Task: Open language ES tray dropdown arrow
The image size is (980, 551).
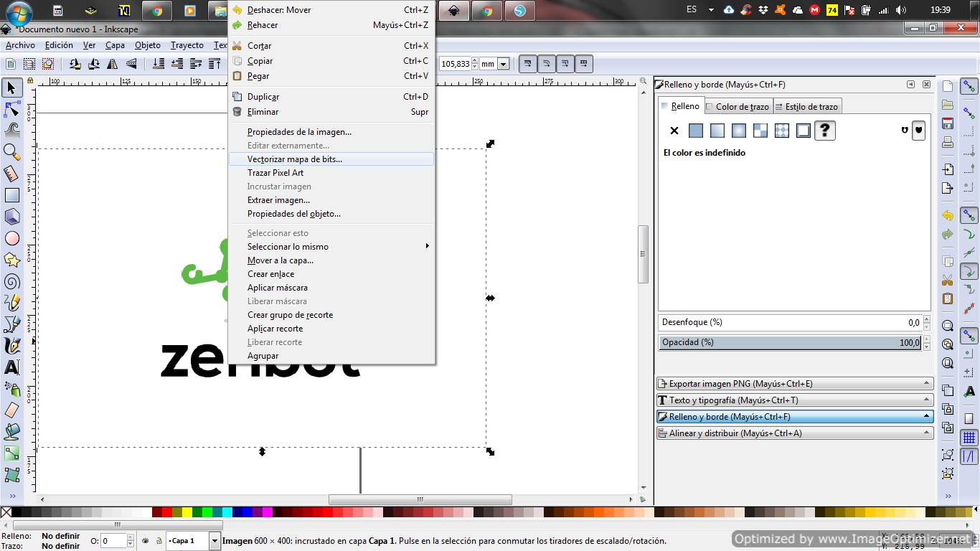Action: [711, 10]
